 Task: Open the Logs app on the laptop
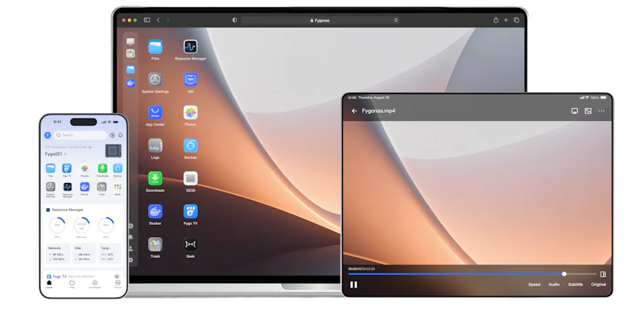point(155,145)
